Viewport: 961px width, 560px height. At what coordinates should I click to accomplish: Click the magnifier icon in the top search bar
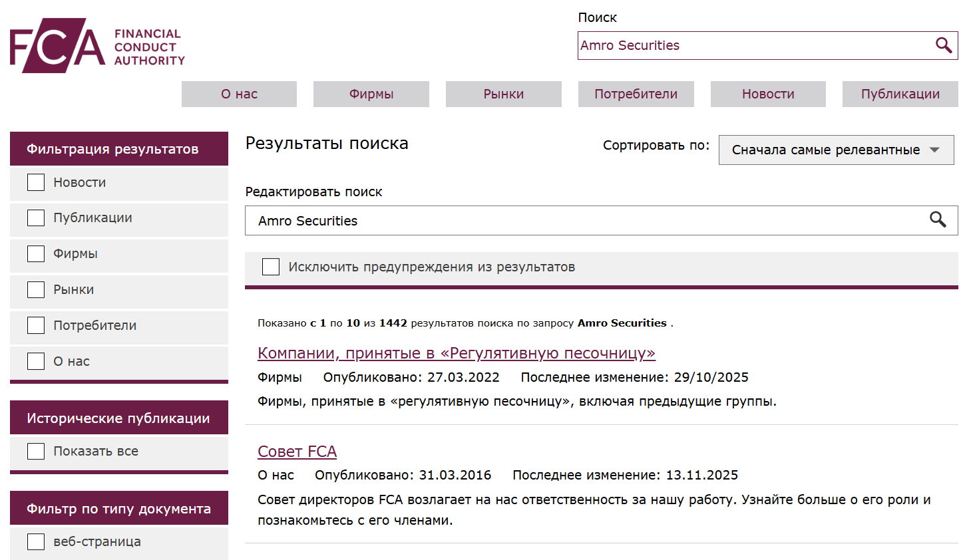click(943, 45)
